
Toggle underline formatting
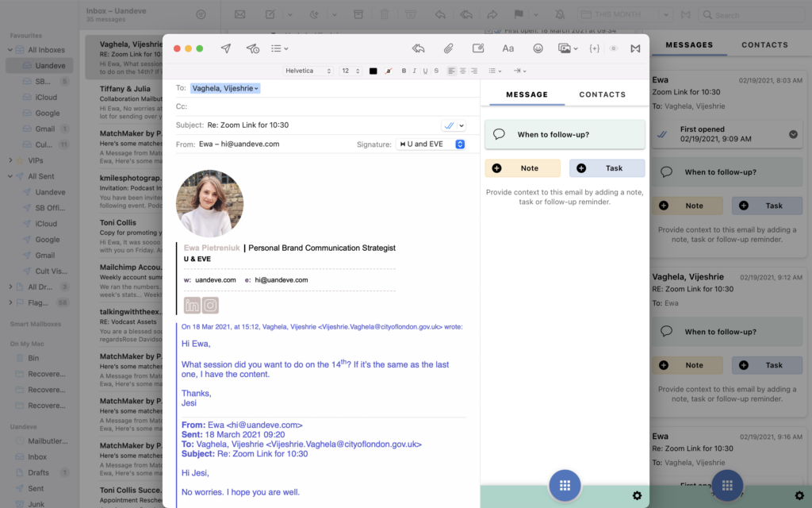(x=425, y=71)
